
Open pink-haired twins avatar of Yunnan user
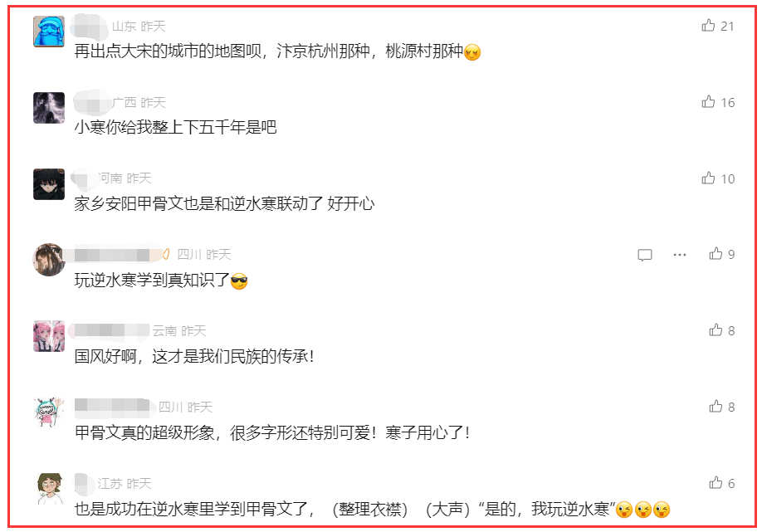(49, 336)
